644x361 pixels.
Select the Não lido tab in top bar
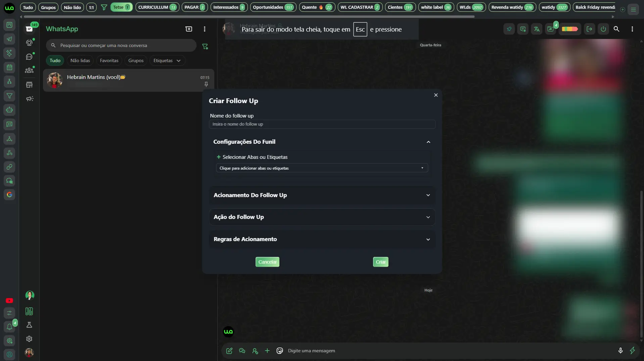(72, 7)
